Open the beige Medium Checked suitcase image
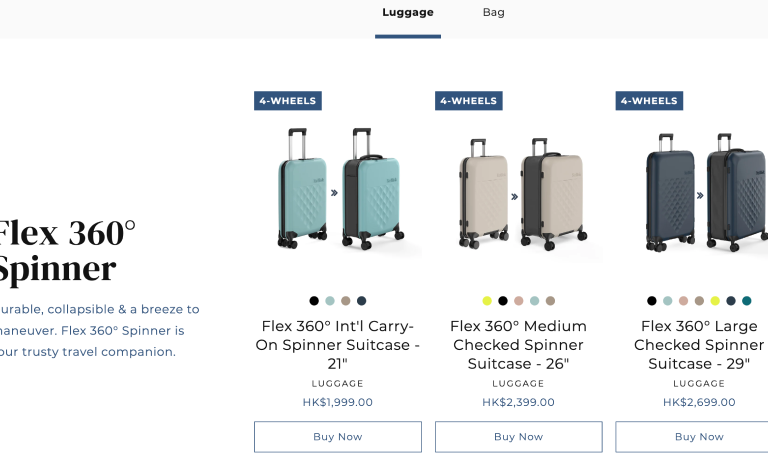This screenshot has height=460, width=768. click(x=519, y=195)
